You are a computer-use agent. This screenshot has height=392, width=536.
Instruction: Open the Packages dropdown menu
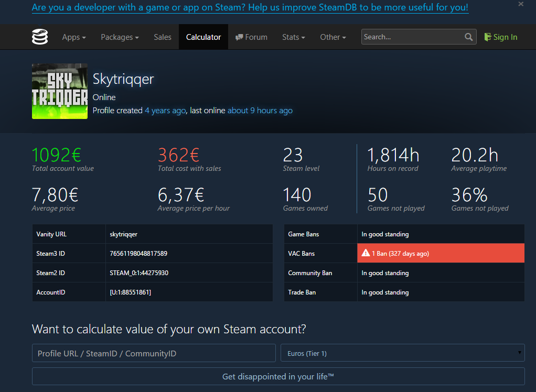click(120, 37)
